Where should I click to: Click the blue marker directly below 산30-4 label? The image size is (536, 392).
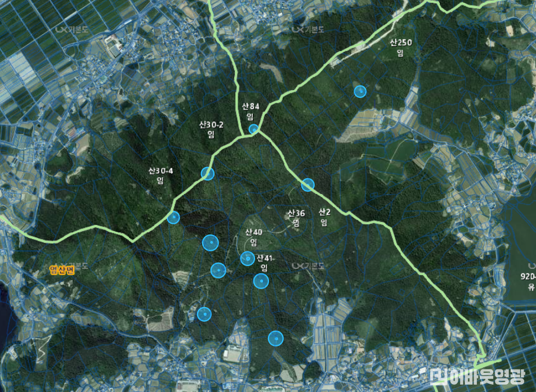[173, 218]
